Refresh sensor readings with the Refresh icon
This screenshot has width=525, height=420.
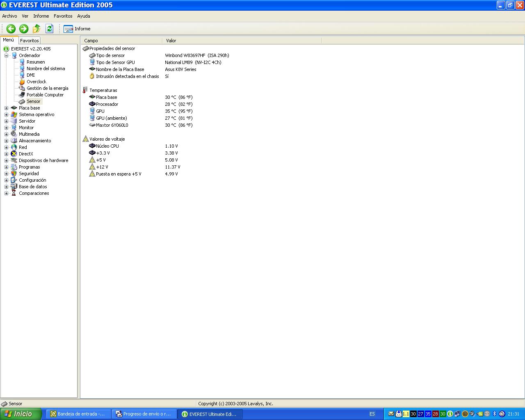click(50, 29)
